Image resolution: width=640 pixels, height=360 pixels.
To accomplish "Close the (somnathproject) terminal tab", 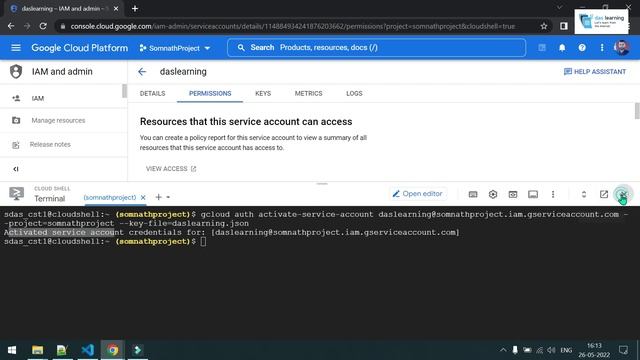I will (x=143, y=197).
